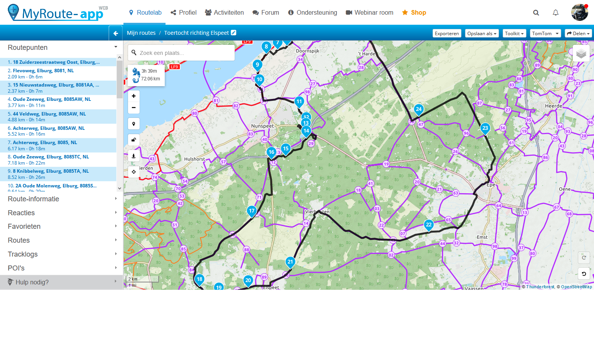
Task: Click the map marker pin tool
Action: click(x=134, y=124)
